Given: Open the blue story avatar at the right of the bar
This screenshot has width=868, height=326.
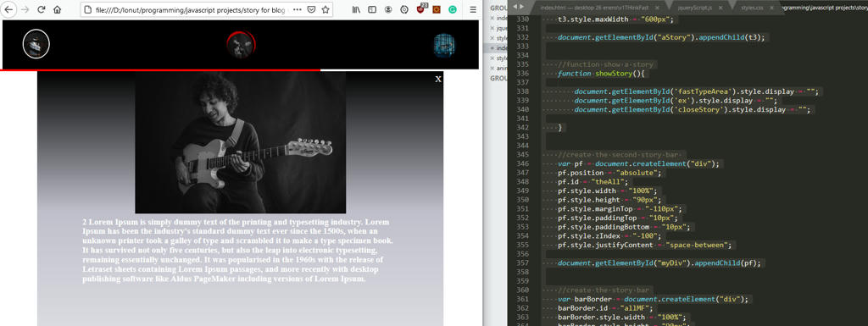Looking at the screenshot, I should coord(444,46).
